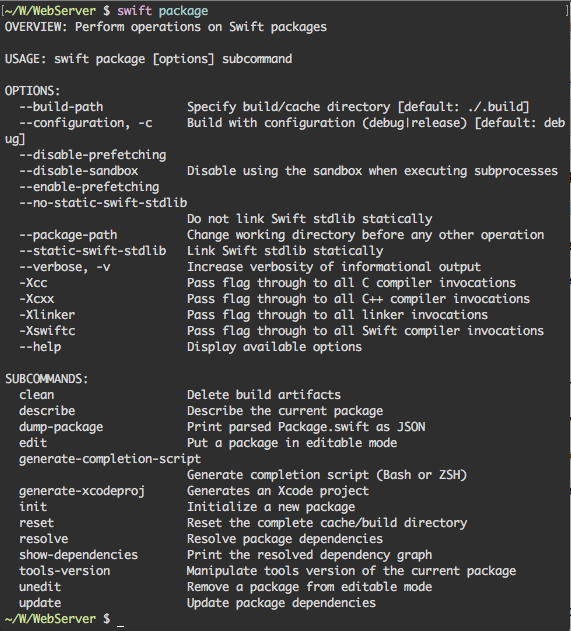This screenshot has width=571, height=631.
Task: Click the -Xlinker option text
Action: coord(47,315)
